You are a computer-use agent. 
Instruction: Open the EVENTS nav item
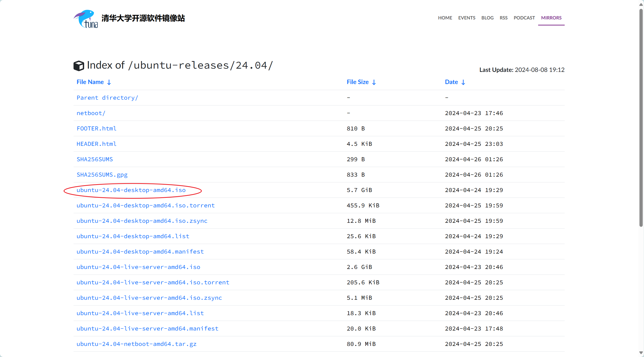467,18
